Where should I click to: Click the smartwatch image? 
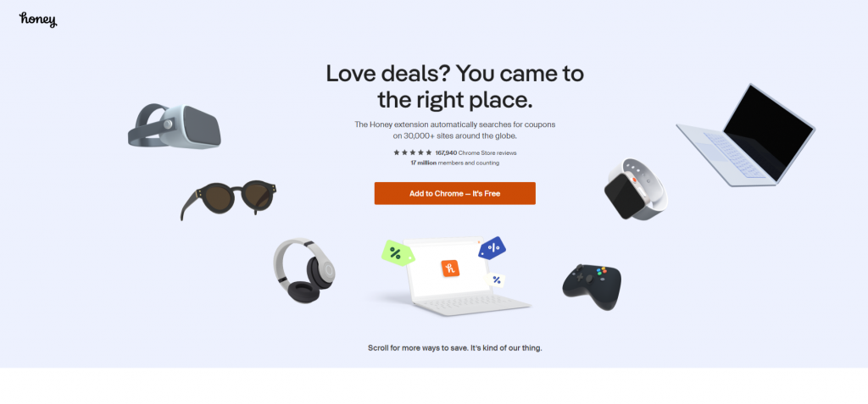coord(636,189)
